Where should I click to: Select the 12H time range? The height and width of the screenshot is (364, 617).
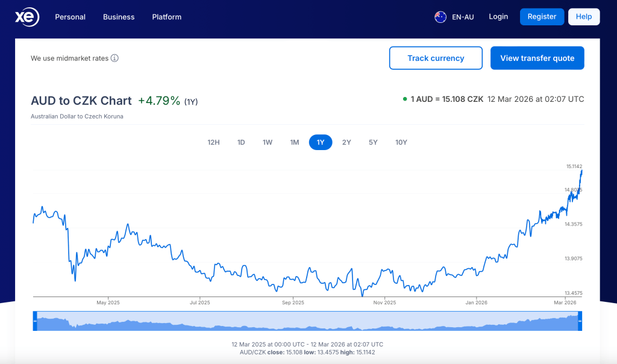(213, 143)
